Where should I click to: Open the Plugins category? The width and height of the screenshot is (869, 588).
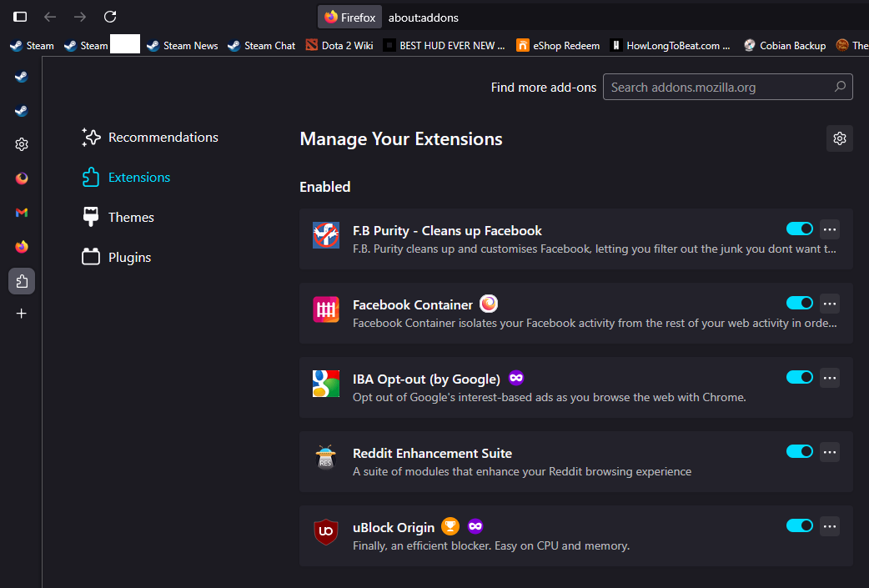117,257
